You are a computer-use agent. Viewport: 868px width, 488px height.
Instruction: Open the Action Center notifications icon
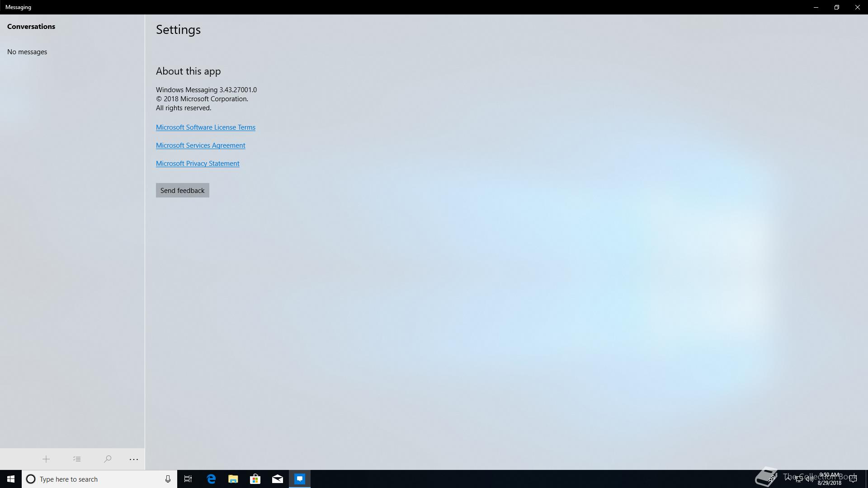point(853,479)
